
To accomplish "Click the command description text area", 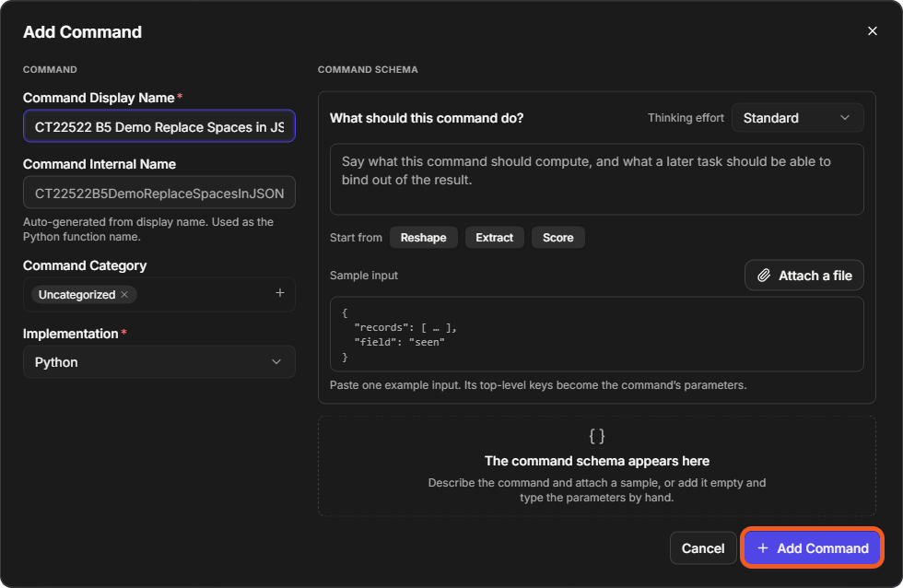I will 597,179.
